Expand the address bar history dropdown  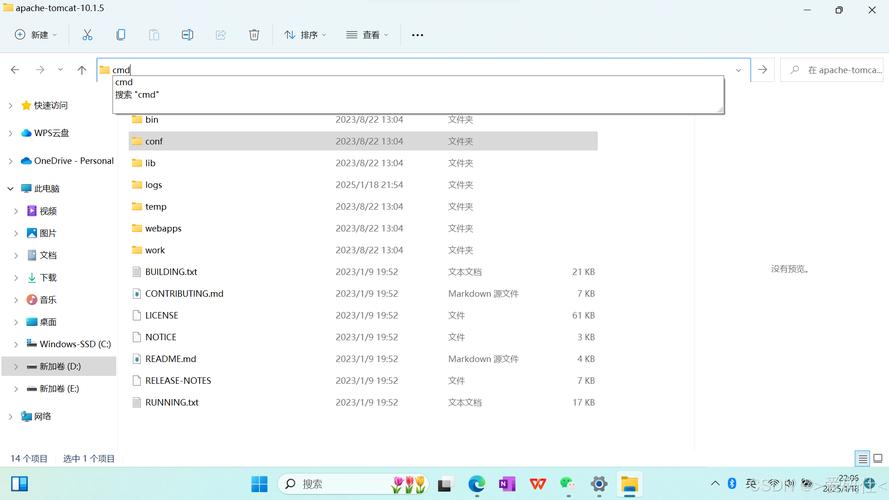(738, 70)
